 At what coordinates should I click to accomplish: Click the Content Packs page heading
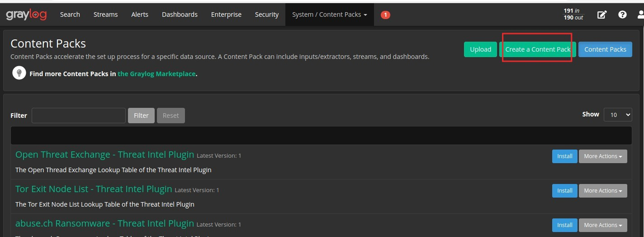pyautogui.click(x=48, y=44)
